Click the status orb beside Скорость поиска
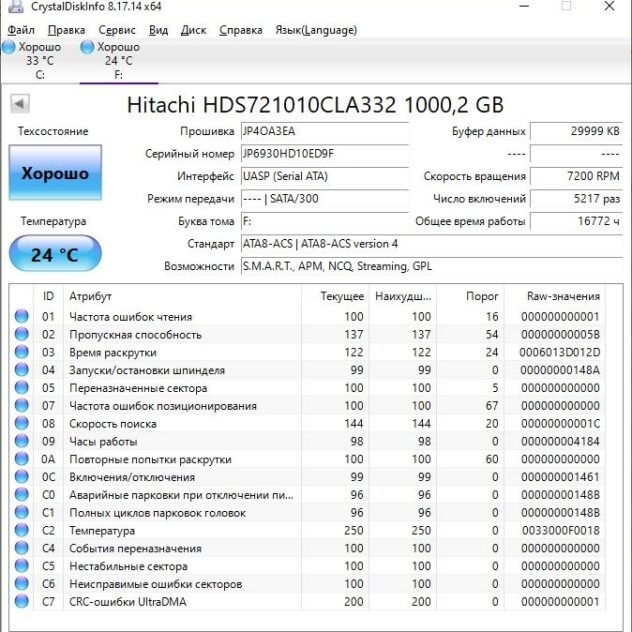Image resolution: width=632 pixels, height=632 pixels. point(21,424)
